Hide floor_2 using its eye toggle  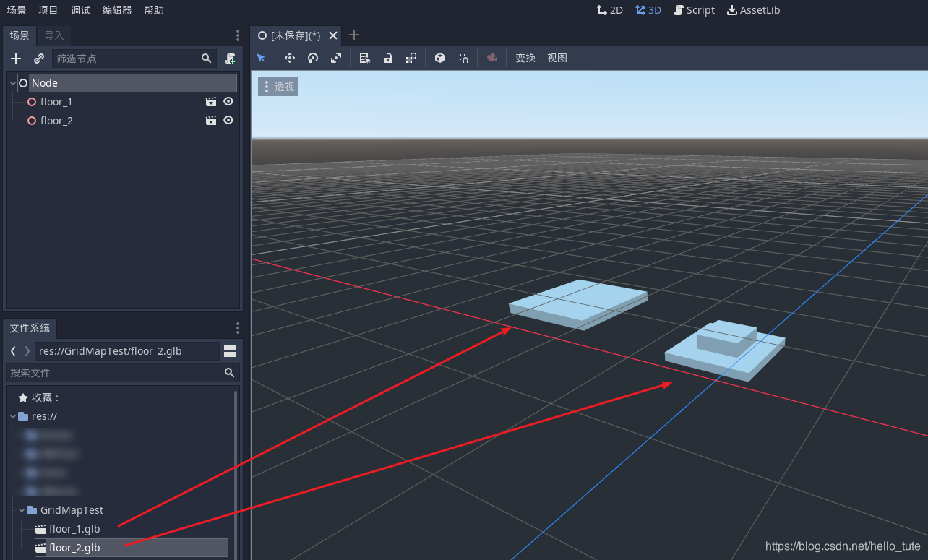228,120
